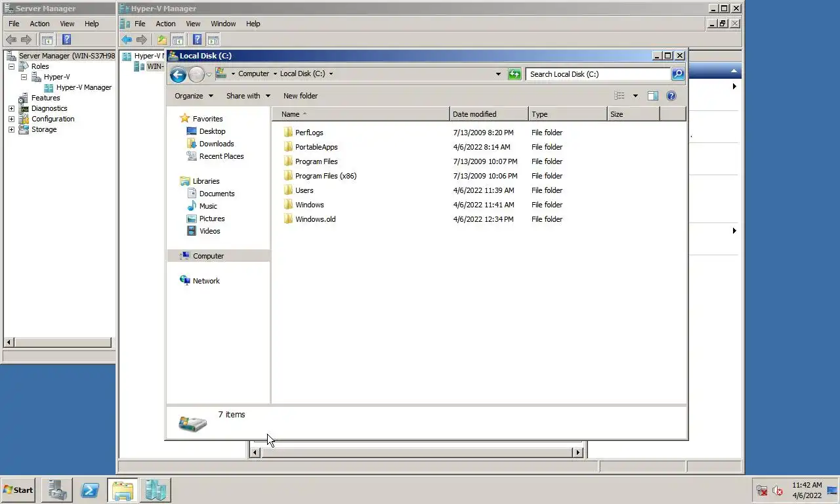Sort by the Name column header

(x=361, y=114)
